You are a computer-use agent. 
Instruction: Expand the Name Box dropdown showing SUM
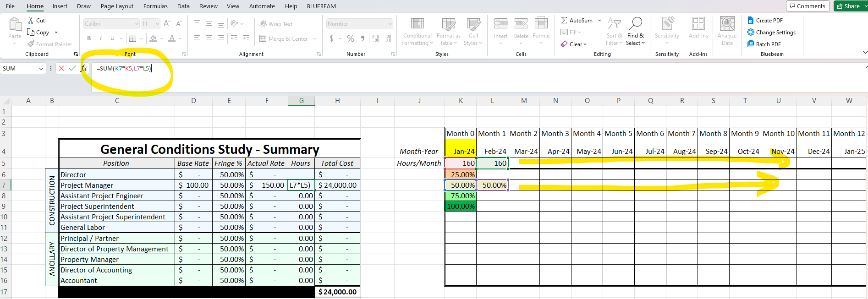41,69
